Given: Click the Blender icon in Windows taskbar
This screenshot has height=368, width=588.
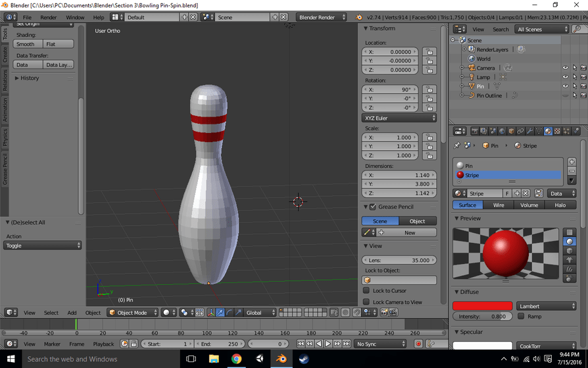Looking at the screenshot, I should 281,359.
